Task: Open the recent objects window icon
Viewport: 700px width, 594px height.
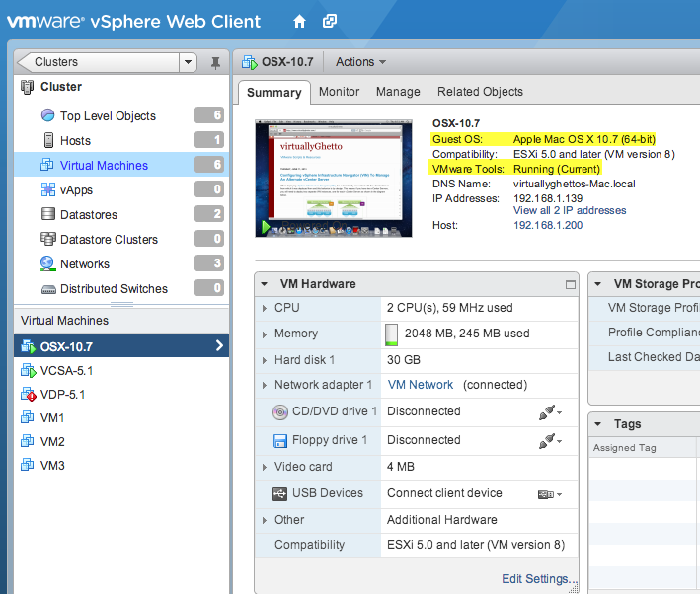Action: 330,21
